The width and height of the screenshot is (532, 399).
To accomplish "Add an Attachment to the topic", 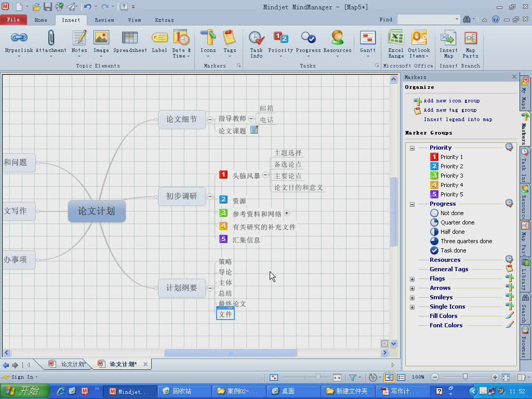I will 51,43.
